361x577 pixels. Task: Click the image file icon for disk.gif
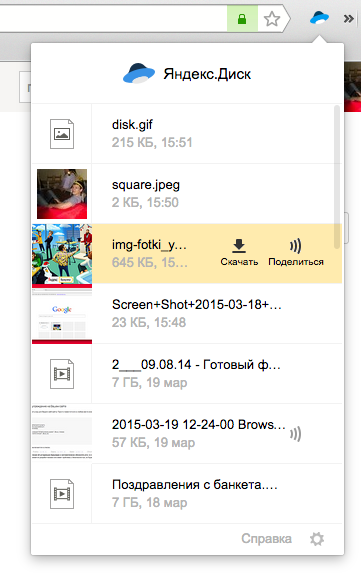point(62,134)
